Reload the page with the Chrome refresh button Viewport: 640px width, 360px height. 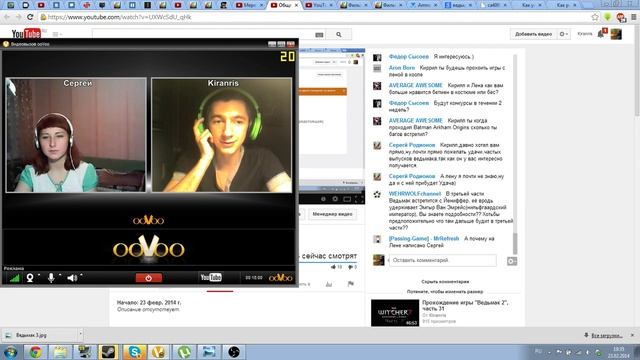30,17
